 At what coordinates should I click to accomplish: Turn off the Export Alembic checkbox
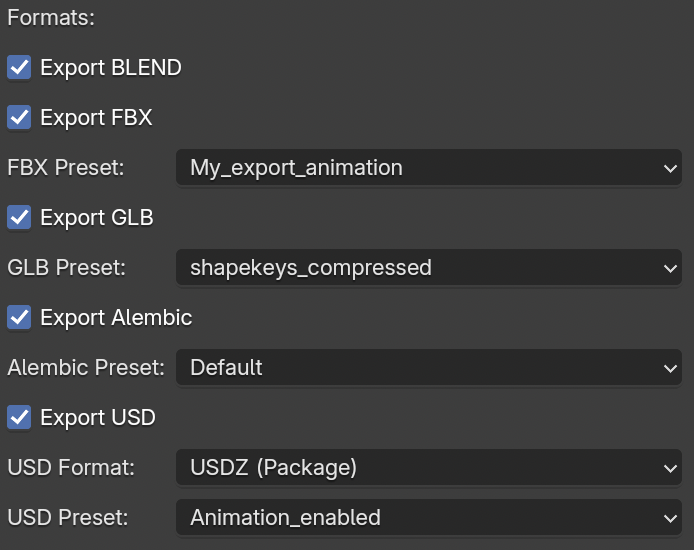pyautogui.click(x=19, y=318)
